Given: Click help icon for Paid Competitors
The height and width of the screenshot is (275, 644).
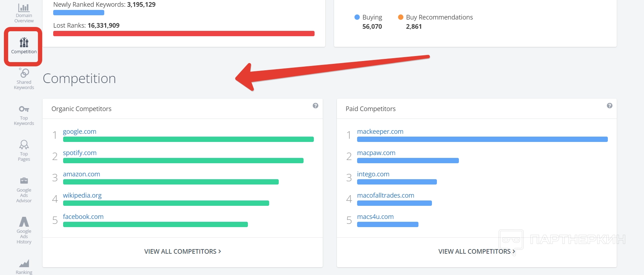Looking at the screenshot, I should [610, 106].
